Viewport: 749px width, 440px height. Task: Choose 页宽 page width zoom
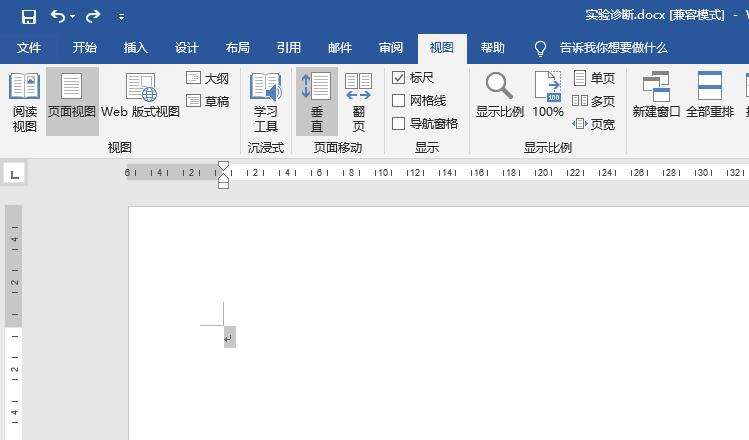point(594,124)
